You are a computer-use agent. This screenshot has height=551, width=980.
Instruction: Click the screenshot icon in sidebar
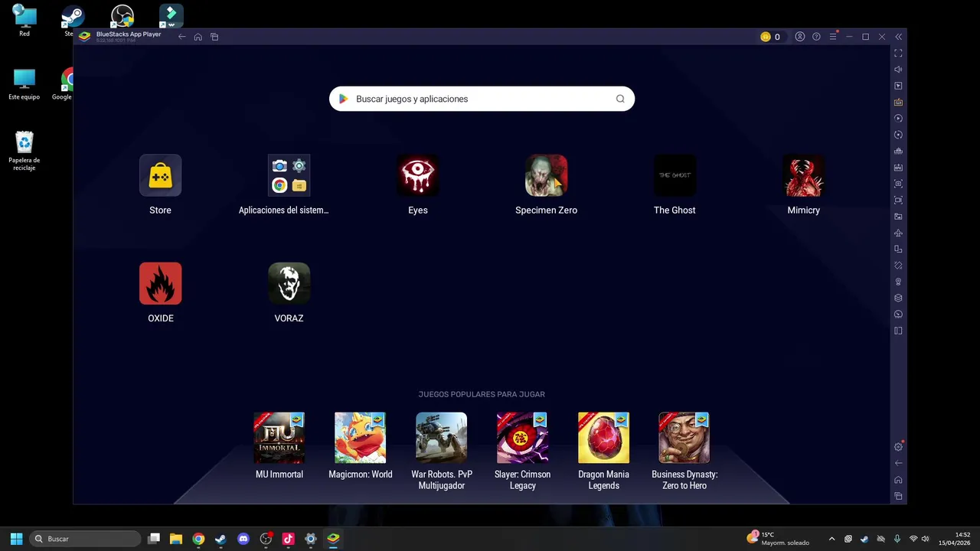pyautogui.click(x=898, y=184)
